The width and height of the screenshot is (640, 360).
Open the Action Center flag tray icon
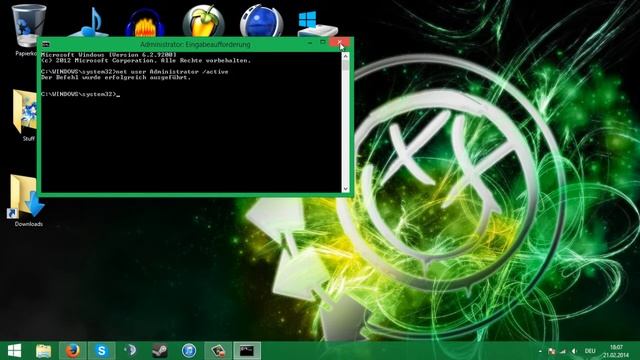[552, 351]
